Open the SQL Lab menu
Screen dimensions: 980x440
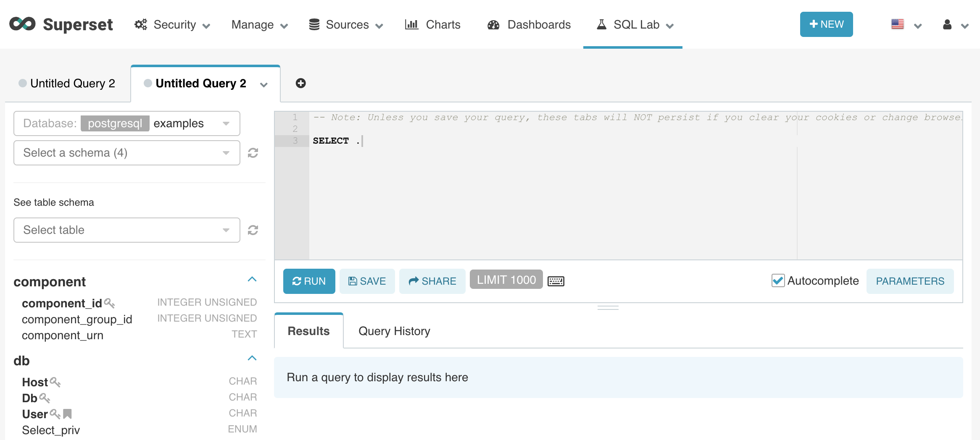coord(635,25)
